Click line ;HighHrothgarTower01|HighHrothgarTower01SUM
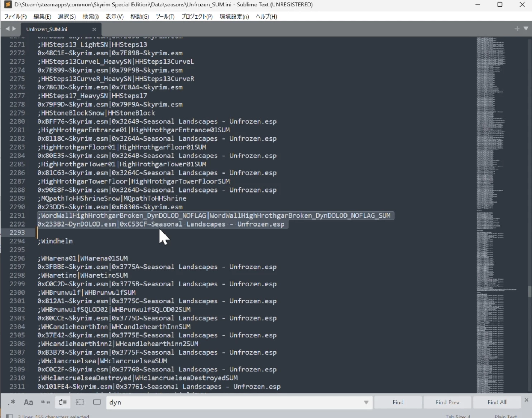This screenshot has width=532, height=418. (122, 164)
